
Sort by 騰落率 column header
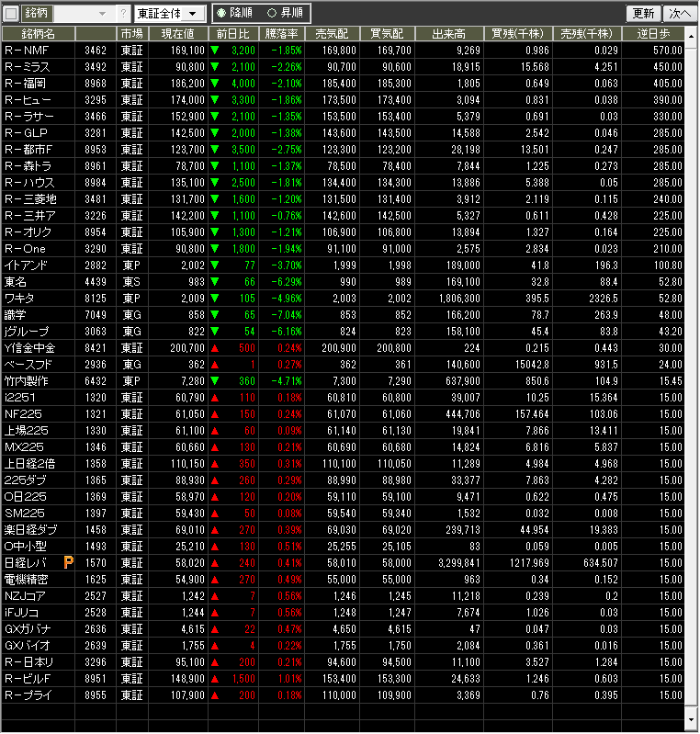coord(283,34)
